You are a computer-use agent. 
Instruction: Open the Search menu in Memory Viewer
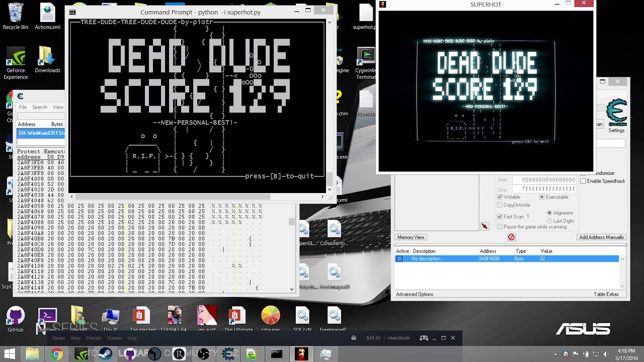pos(40,107)
